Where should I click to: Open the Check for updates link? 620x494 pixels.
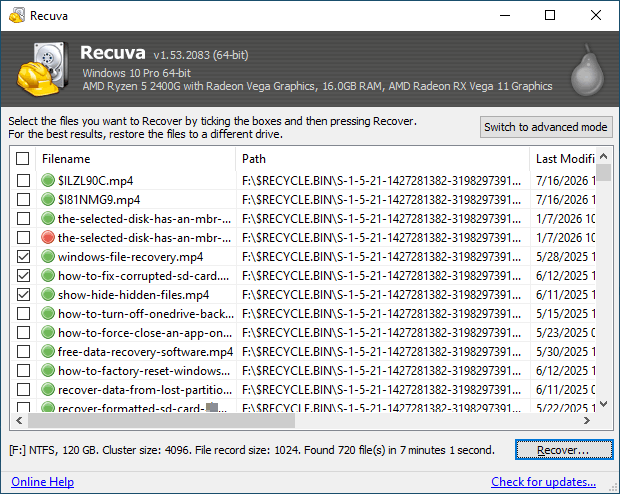coord(543,481)
